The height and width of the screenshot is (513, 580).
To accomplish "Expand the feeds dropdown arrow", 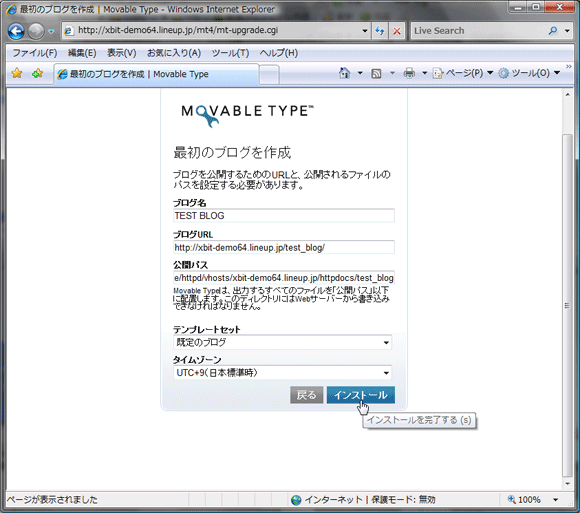I will point(392,73).
